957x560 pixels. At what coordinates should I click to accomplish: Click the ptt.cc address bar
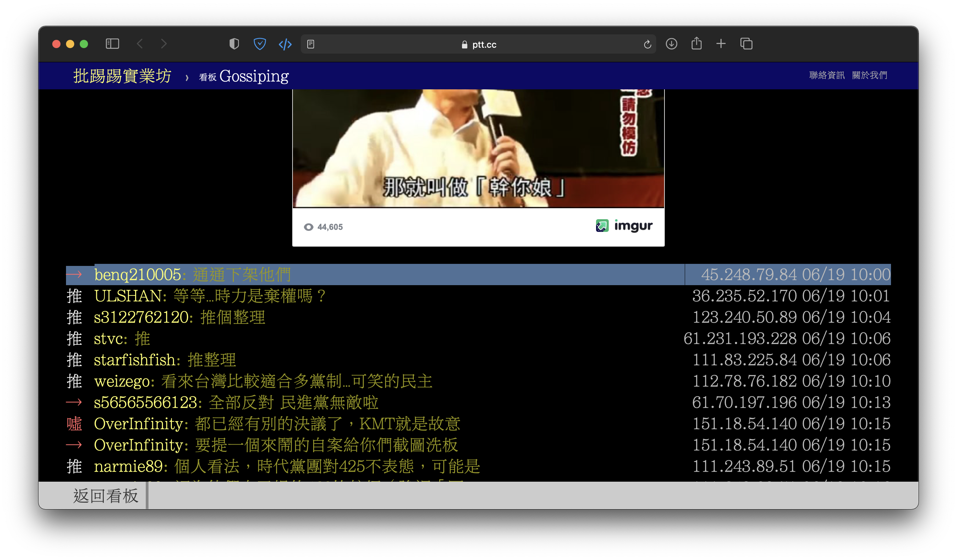click(x=478, y=44)
